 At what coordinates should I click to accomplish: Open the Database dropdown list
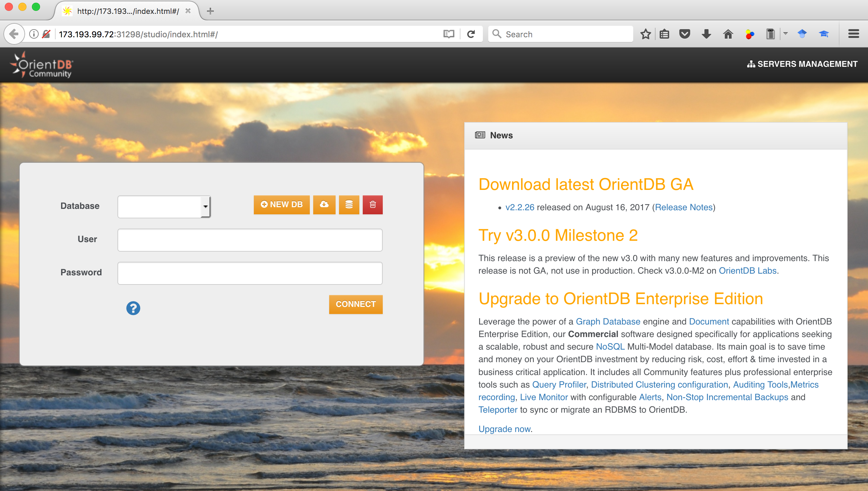(164, 206)
